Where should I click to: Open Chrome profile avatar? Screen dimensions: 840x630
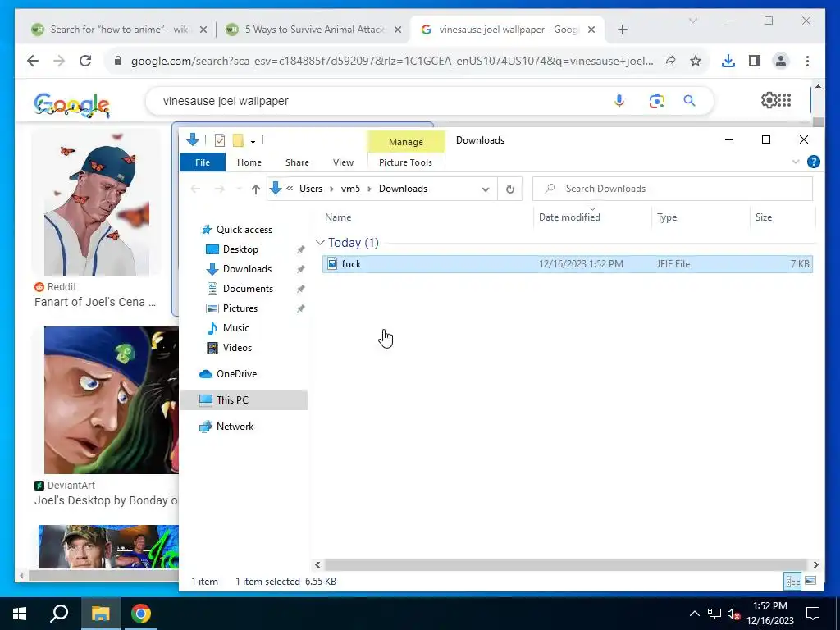(x=781, y=61)
